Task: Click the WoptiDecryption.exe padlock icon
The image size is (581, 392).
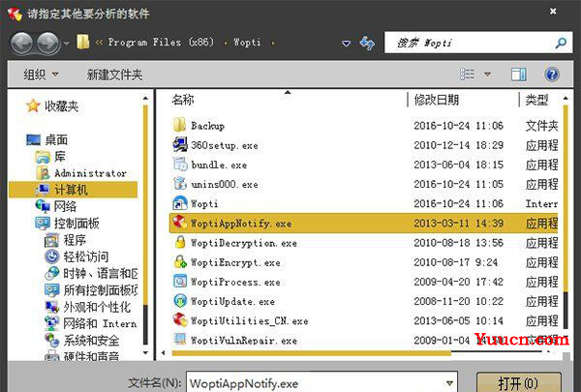Action: pos(180,242)
